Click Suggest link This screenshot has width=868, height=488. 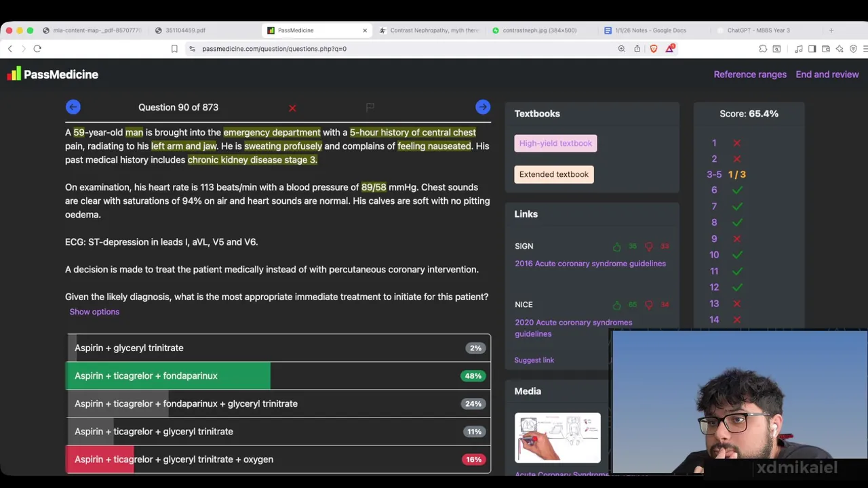[534, 360]
